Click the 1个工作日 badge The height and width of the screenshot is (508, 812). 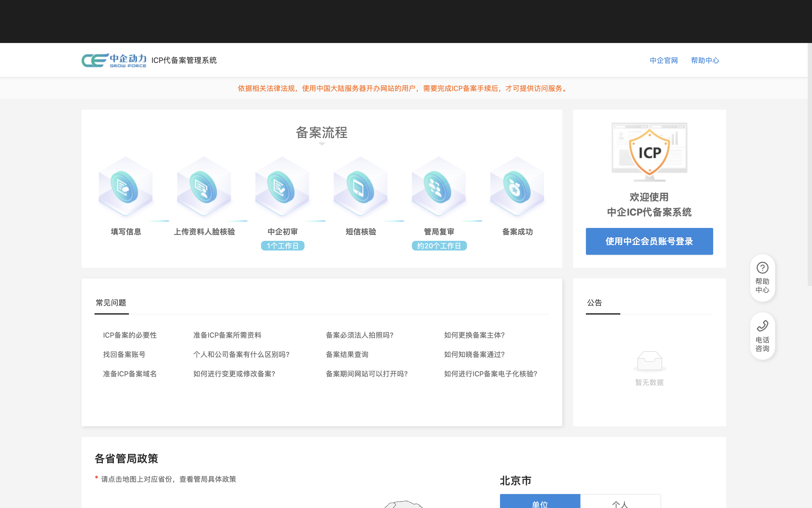[x=282, y=246]
